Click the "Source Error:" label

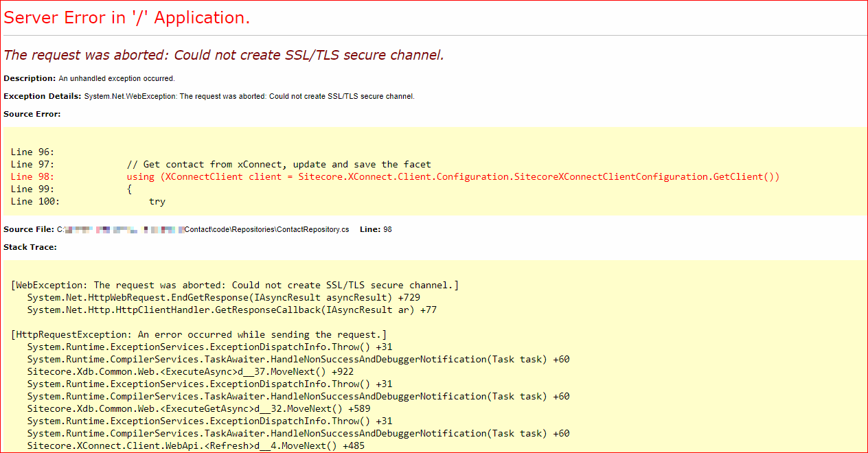tap(32, 114)
